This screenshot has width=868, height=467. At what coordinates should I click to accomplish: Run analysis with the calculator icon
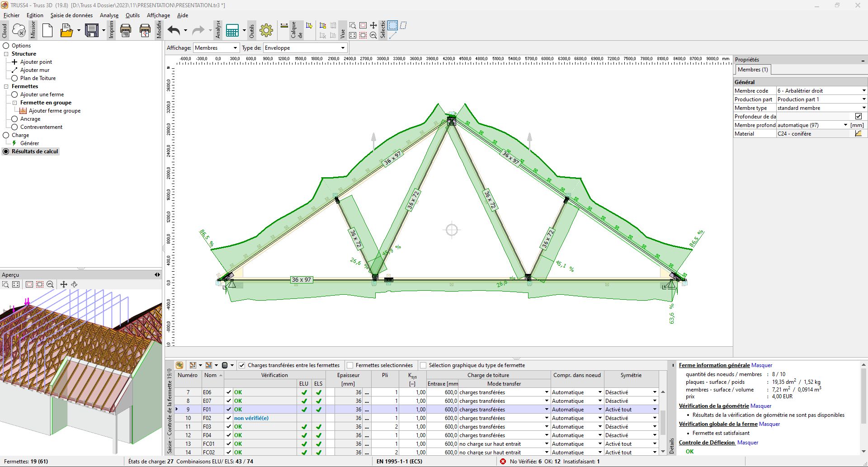pos(232,30)
